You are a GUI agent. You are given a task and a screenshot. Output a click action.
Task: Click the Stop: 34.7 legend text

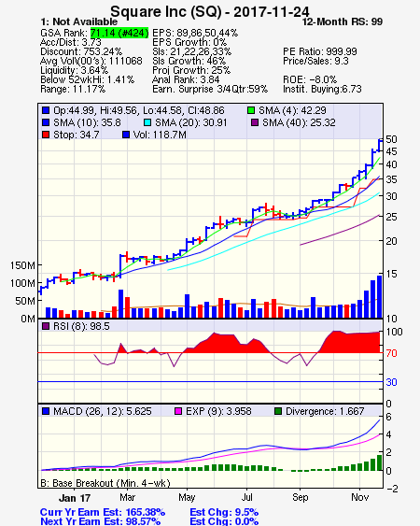tap(77, 135)
